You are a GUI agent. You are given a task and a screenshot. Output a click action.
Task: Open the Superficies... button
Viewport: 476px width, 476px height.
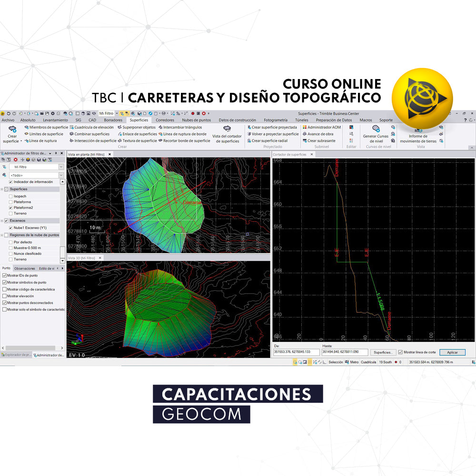coord(383,352)
